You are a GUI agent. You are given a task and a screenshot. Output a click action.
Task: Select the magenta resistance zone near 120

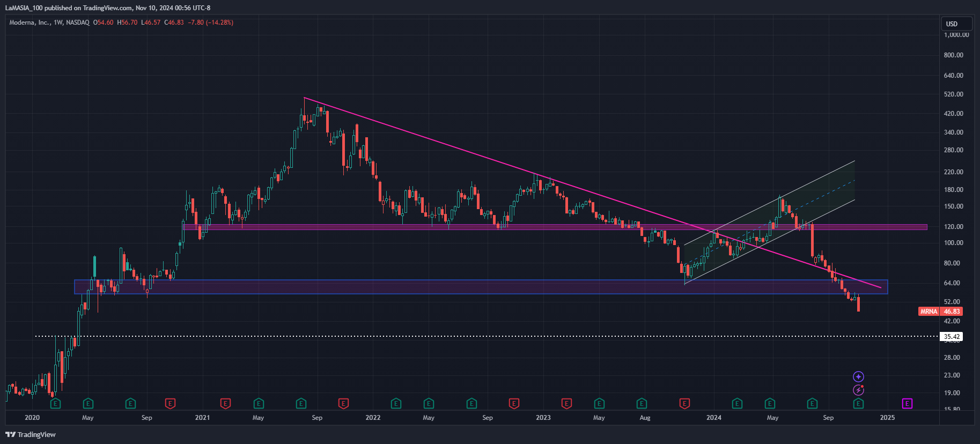click(x=555, y=227)
